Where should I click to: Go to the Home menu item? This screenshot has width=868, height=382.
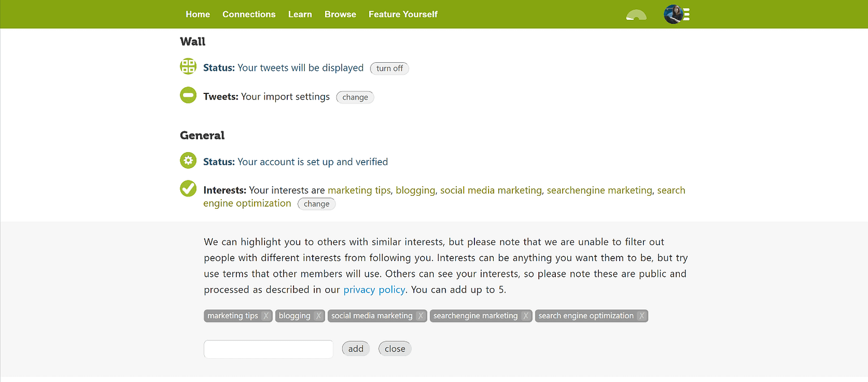point(197,14)
